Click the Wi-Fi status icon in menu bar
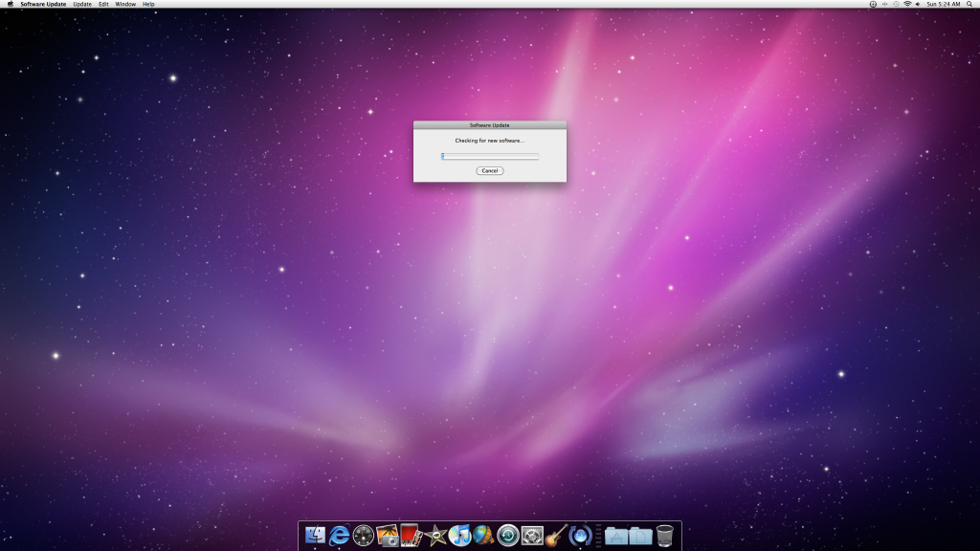The width and height of the screenshot is (980, 551). pyautogui.click(x=907, y=4)
